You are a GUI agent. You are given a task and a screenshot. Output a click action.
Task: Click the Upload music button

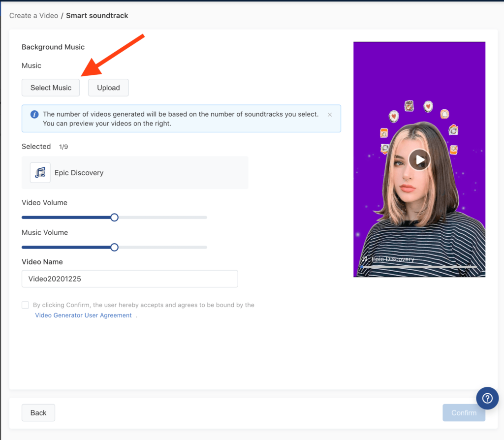pos(108,88)
